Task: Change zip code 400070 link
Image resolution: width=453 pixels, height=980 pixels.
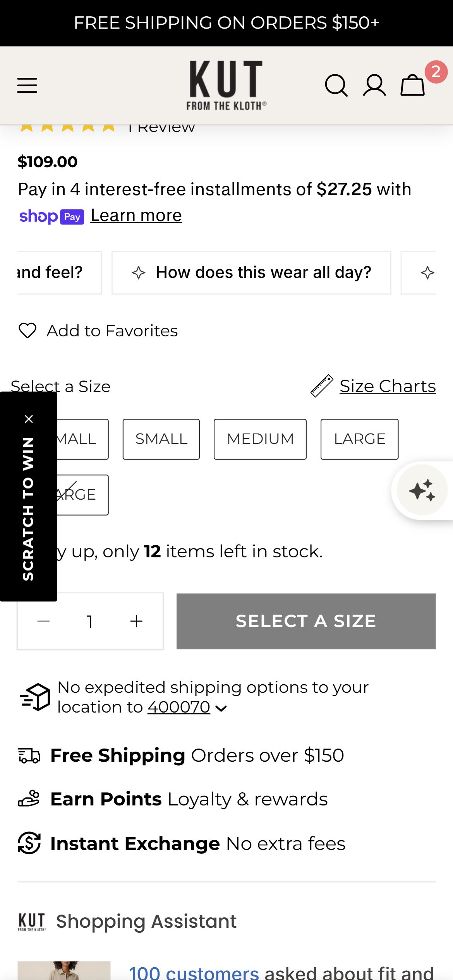Action: (x=179, y=708)
